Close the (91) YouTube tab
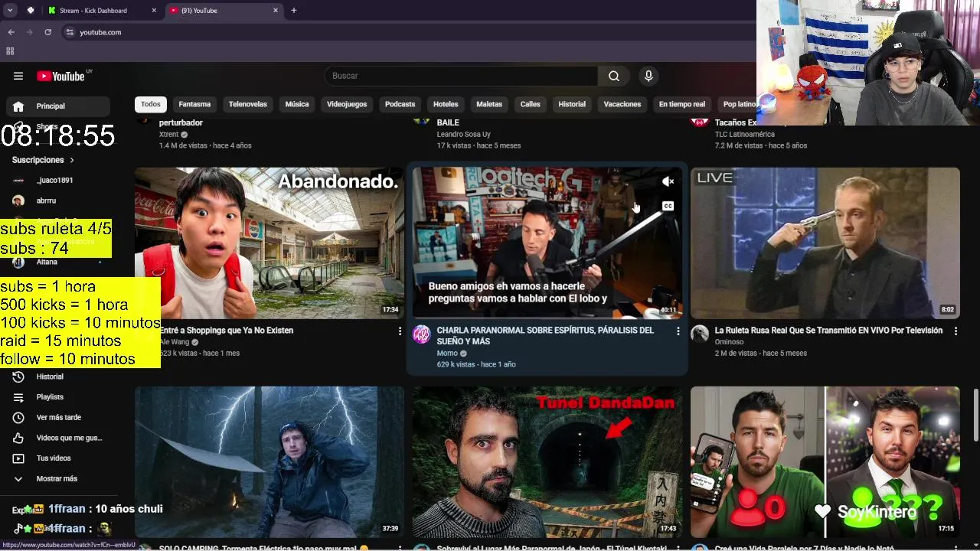Viewport: 980px width, 551px height. (276, 11)
